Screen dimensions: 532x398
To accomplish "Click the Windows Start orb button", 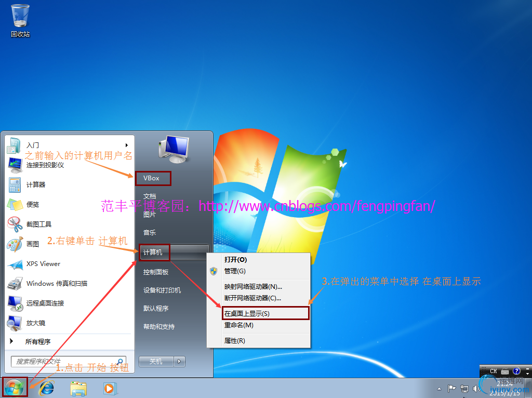I will (x=14, y=387).
